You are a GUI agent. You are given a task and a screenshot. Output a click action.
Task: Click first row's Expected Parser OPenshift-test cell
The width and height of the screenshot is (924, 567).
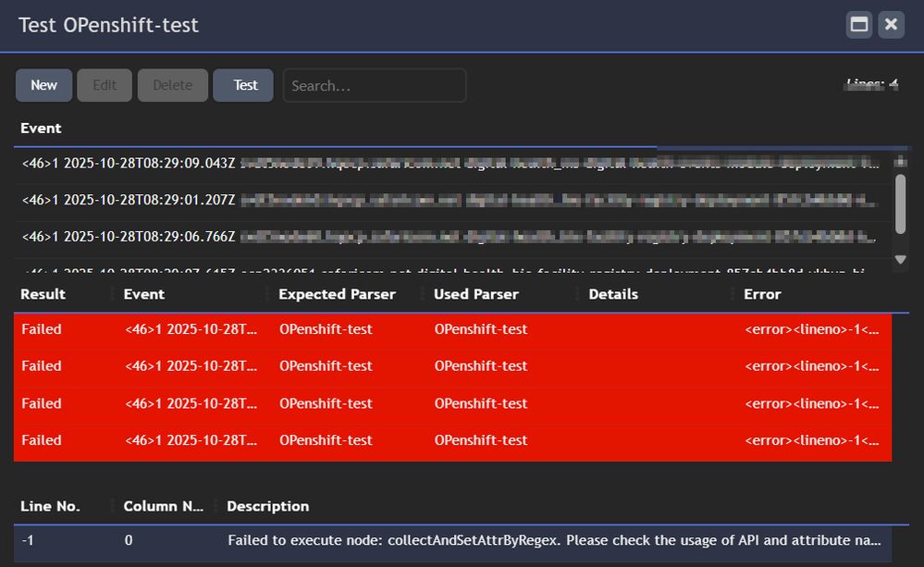coord(326,329)
